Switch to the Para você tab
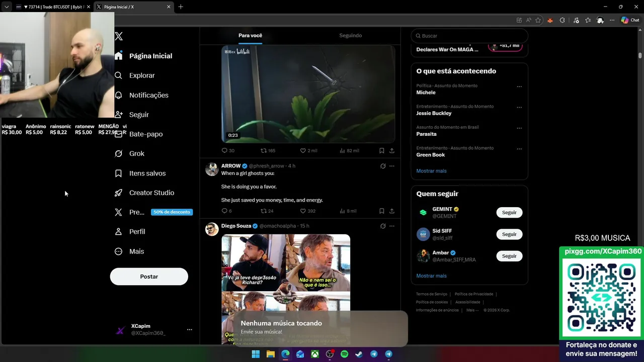 tap(250, 36)
